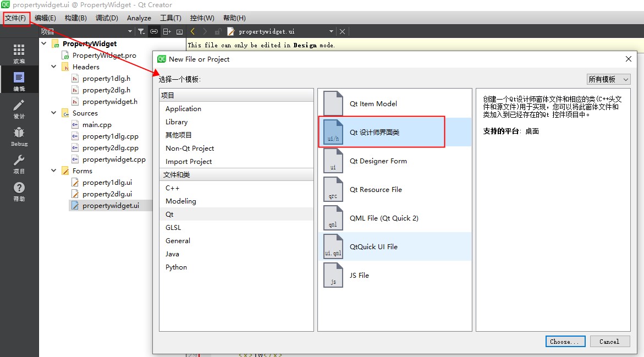Image resolution: width=644 pixels, height=357 pixels.
Task: Toggle synchronize with editor link icon
Action: pyautogui.click(x=154, y=31)
